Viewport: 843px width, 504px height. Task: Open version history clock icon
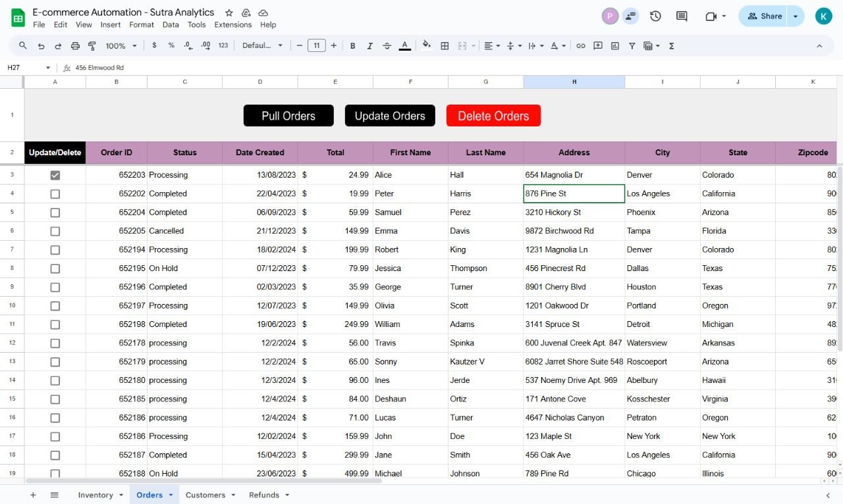tap(655, 16)
